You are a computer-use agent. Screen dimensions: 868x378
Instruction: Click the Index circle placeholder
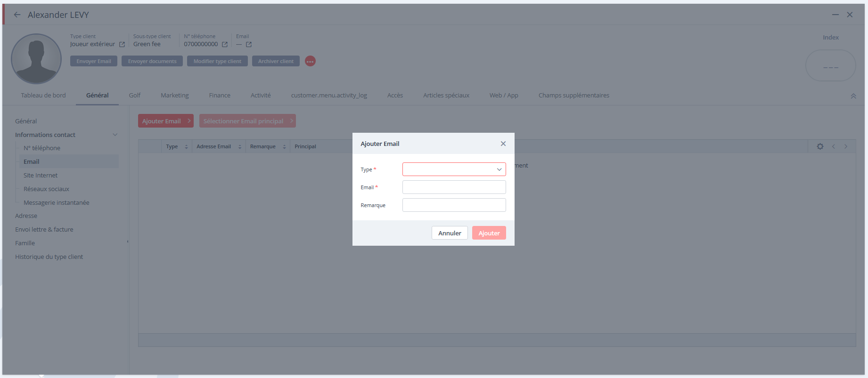[831, 65]
